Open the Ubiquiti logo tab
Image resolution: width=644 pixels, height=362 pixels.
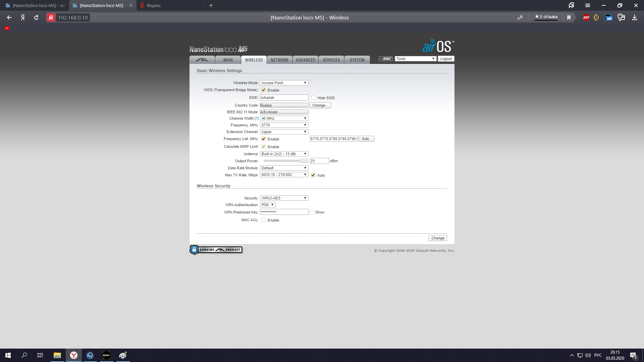point(202,60)
